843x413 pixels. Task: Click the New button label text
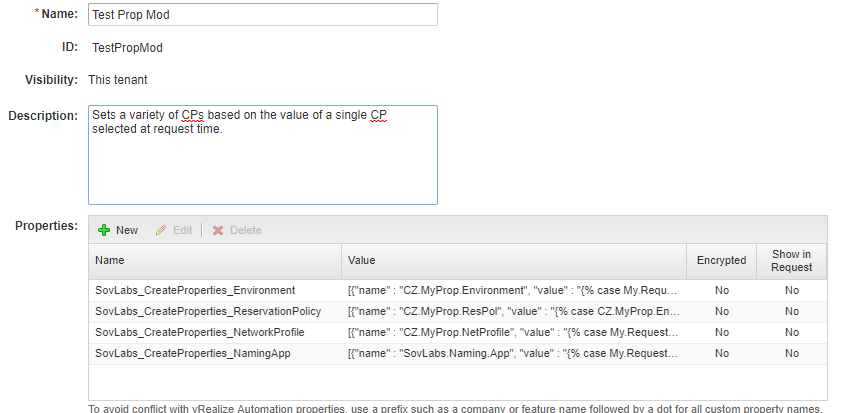point(127,230)
